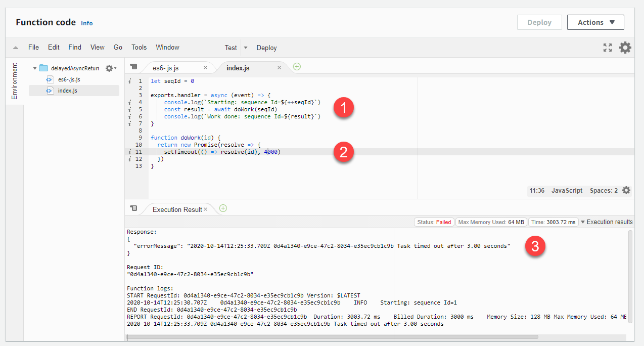Screen dimensions: 644x346
Task: Collapse the delayedAsyncReturn folder
Action: [x=35, y=67]
